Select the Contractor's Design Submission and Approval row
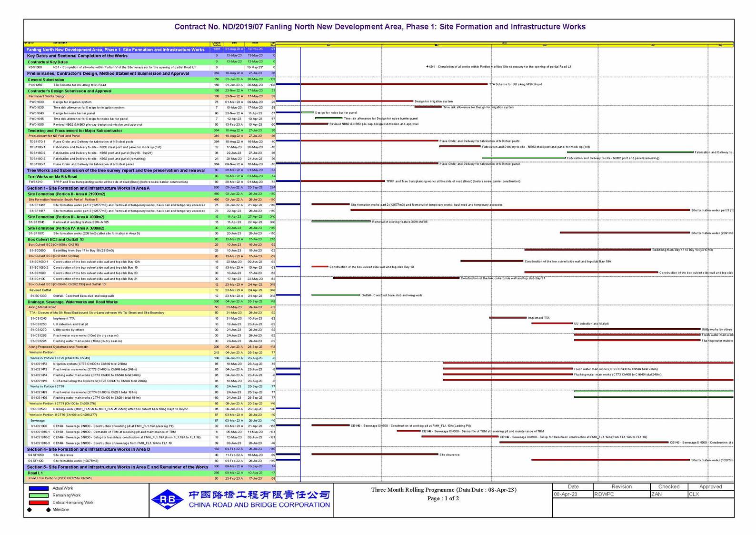 (x=150, y=91)
